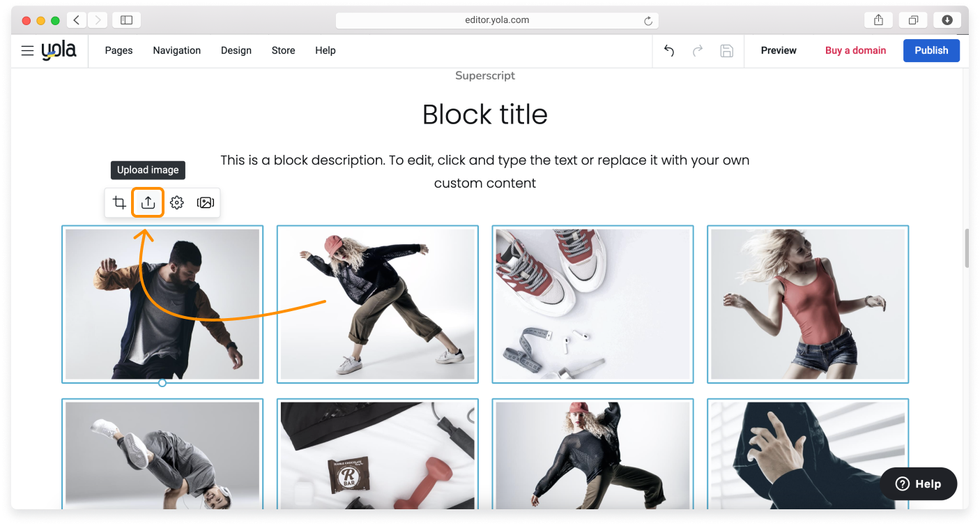Image resolution: width=980 pixels, height=526 pixels.
Task: Redo the last change
Action: click(x=698, y=50)
